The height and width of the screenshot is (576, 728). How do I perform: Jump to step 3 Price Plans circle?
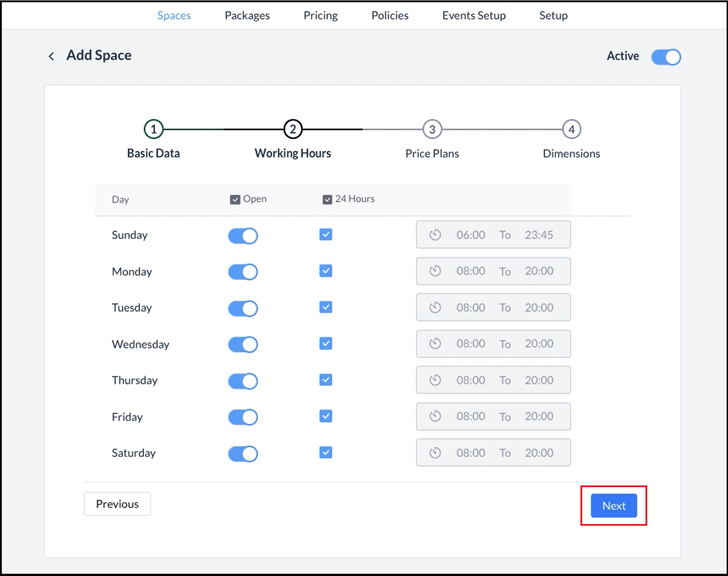[432, 130]
